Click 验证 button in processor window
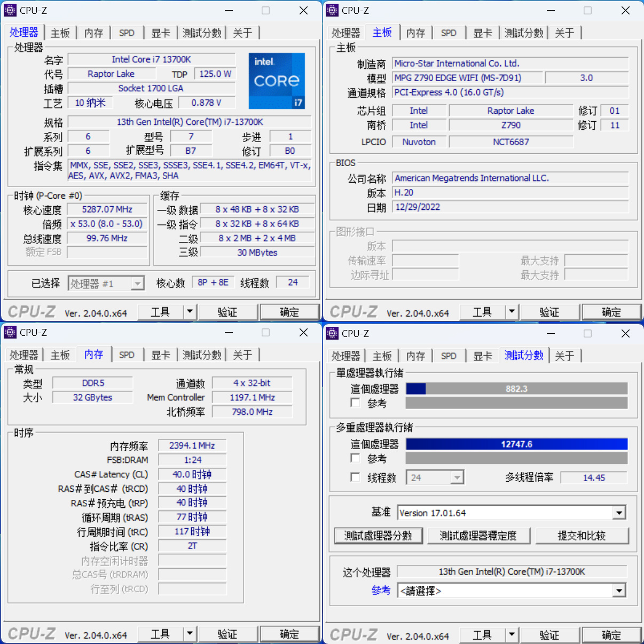Image resolution: width=644 pixels, height=644 pixels. click(227, 312)
